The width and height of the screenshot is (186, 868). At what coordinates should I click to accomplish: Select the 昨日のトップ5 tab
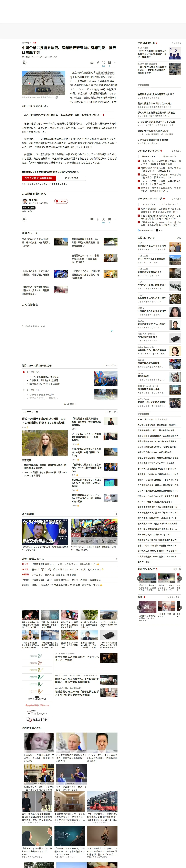coord(170,156)
